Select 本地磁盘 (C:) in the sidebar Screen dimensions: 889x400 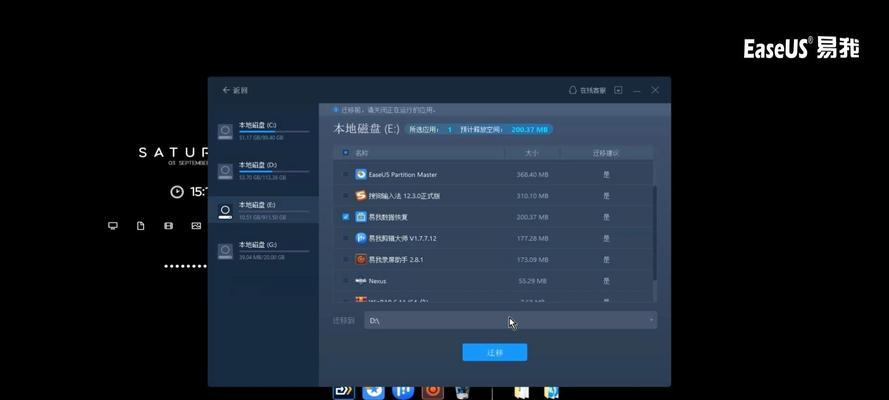tap(263, 131)
